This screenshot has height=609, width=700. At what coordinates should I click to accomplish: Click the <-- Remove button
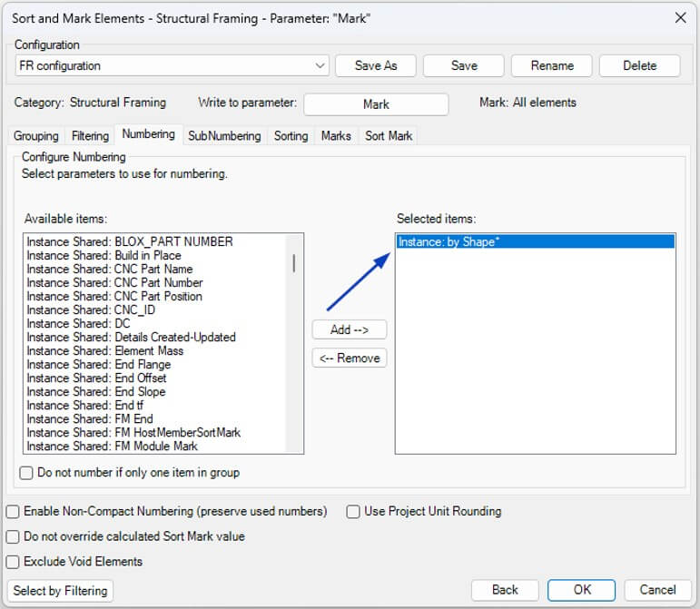coord(350,358)
